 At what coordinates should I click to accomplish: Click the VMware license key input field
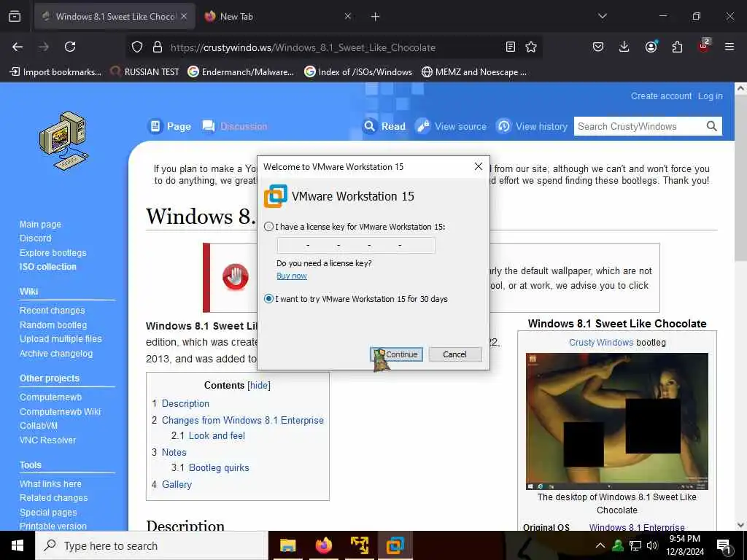point(356,245)
